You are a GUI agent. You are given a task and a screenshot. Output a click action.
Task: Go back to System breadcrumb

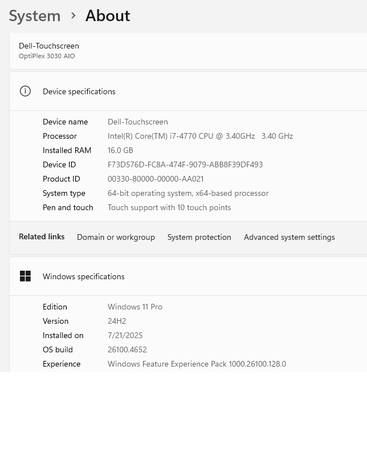(x=35, y=16)
